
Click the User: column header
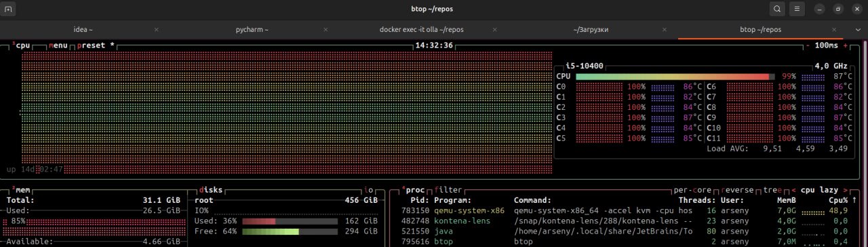click(733, 200)
